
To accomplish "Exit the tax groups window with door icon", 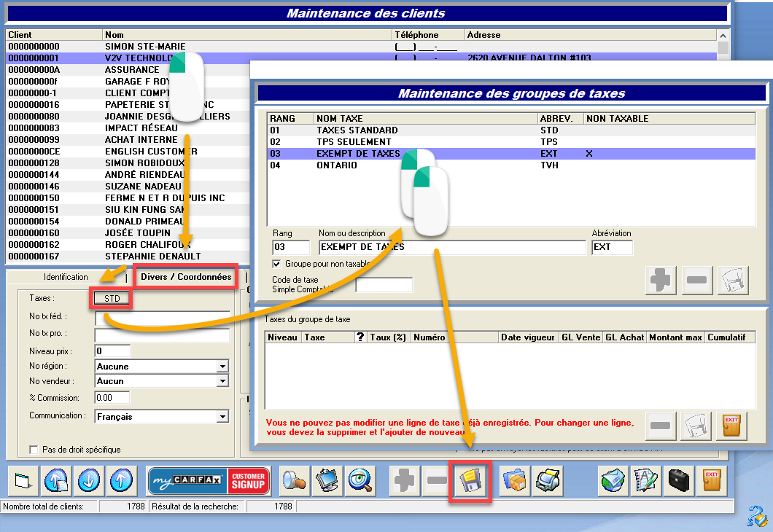I will [x=731, y=426].
